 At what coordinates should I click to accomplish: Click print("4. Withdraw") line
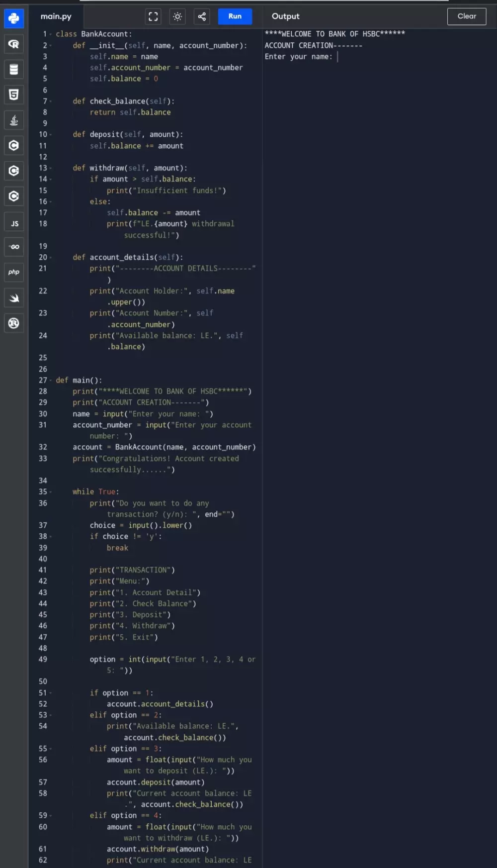(132, 626)
